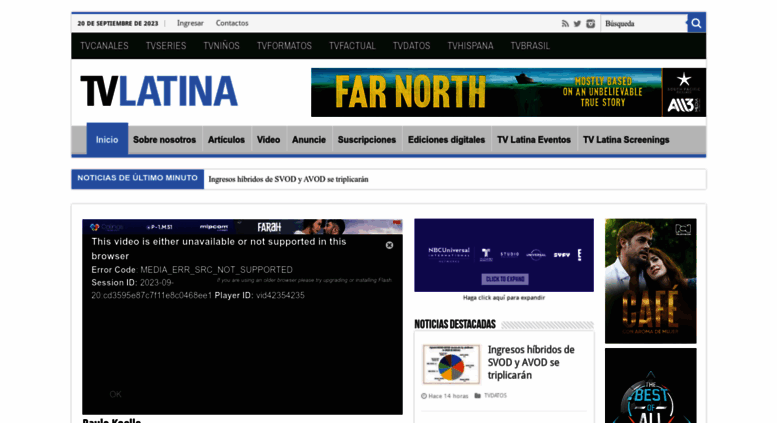777x423 pixels.
Task: Close the video error message
Action: (389, 245)
